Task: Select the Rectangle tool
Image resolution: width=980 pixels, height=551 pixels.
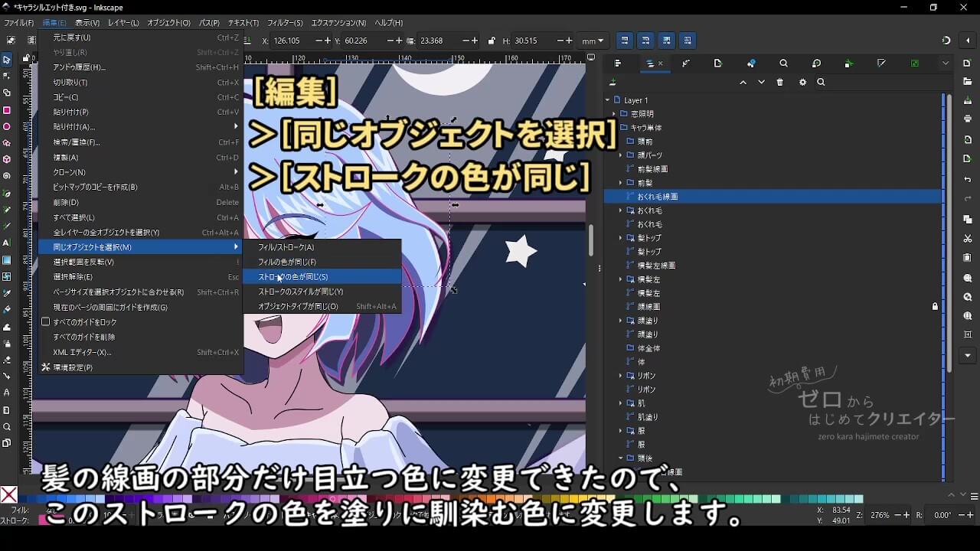Action: pos(7,109)
